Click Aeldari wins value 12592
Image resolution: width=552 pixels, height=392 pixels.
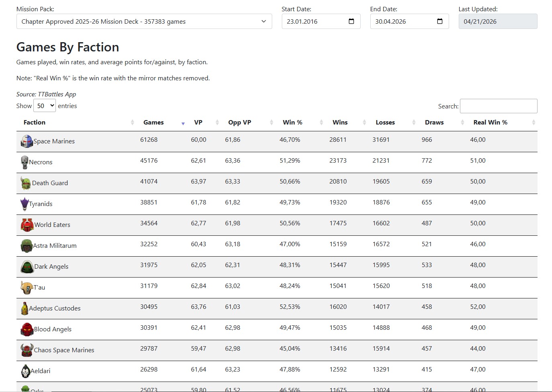point(338,370)
